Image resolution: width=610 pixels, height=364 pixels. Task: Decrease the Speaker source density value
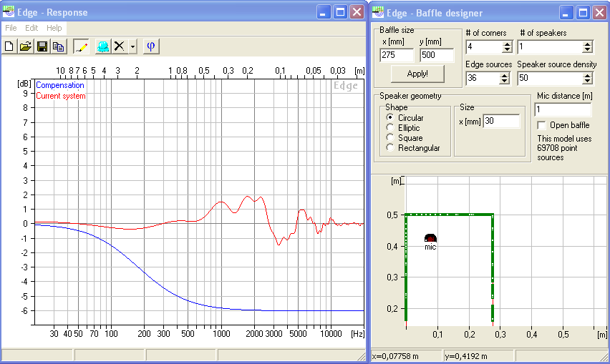(587, 82)
